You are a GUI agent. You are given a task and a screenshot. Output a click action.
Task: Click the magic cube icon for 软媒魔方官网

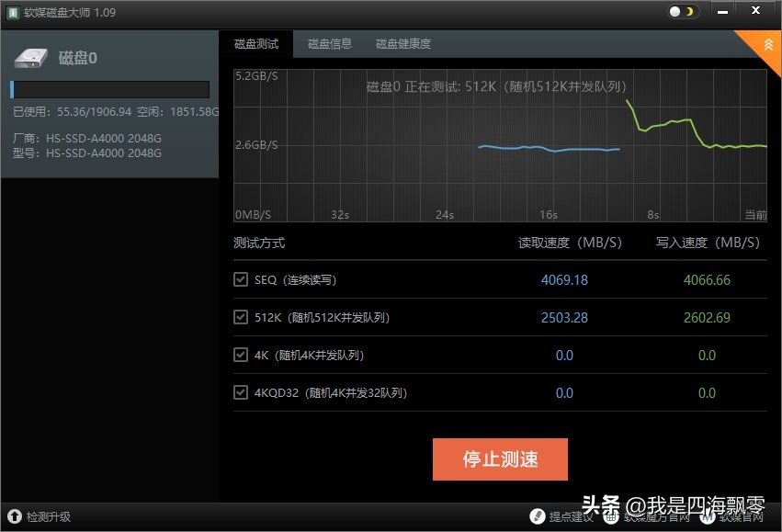tap(610, 517)
